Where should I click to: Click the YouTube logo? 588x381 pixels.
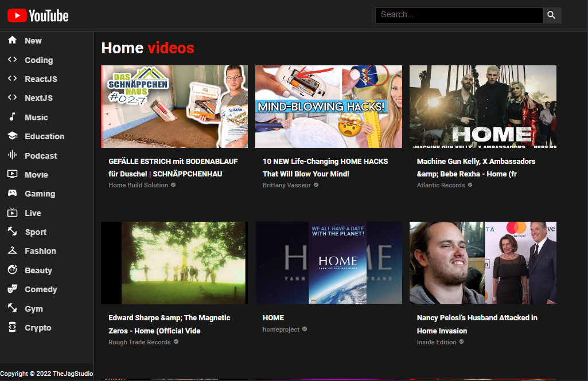(38, 15)
